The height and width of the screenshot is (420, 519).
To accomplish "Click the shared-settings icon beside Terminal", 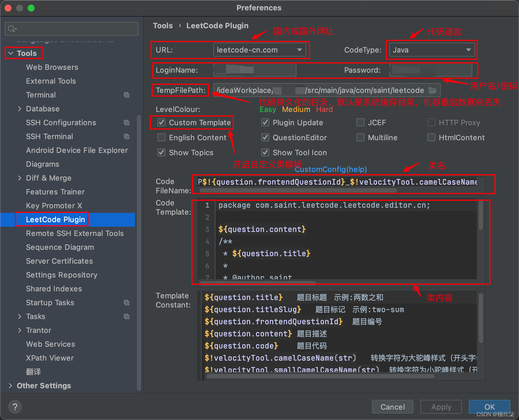I will point(127,95).
